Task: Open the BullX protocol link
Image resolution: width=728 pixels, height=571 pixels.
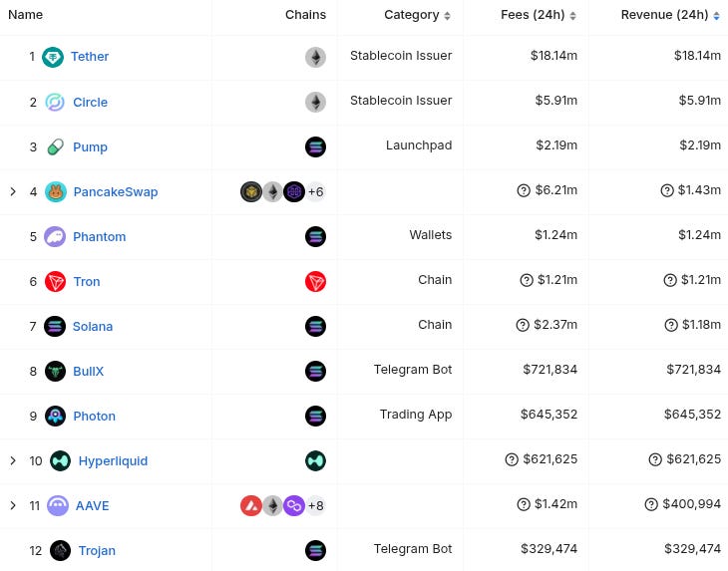Action: [88, 371]
